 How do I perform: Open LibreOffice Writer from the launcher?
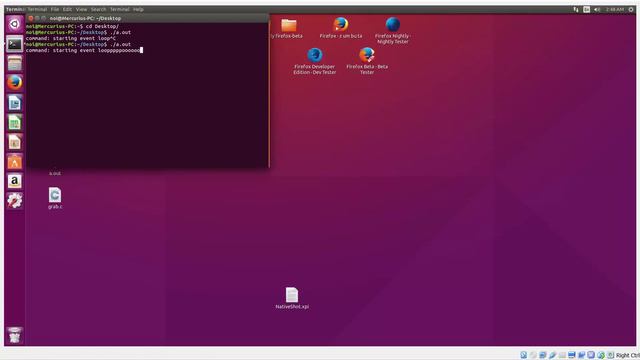pos(15,103)
